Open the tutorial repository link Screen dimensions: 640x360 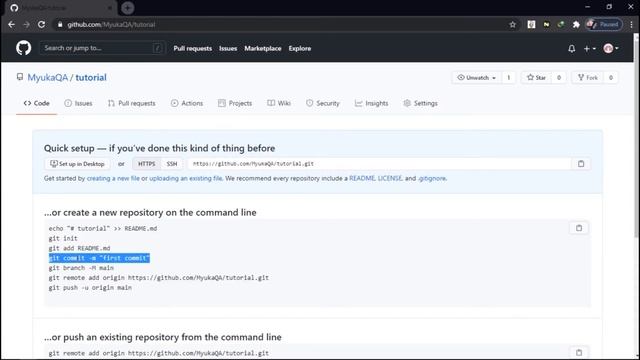tap(91, 78)
